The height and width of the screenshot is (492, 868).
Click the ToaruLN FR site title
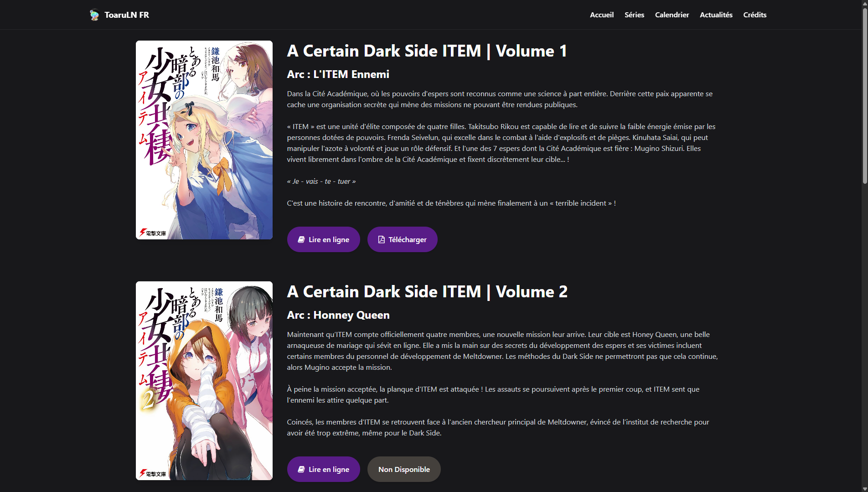coord(127,15)
